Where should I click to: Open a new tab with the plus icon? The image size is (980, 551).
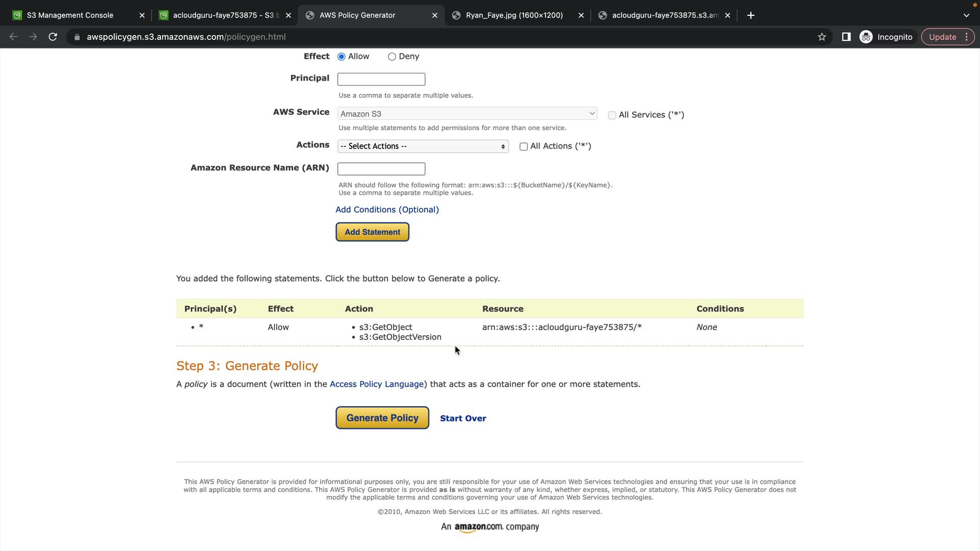coord(751,15)
